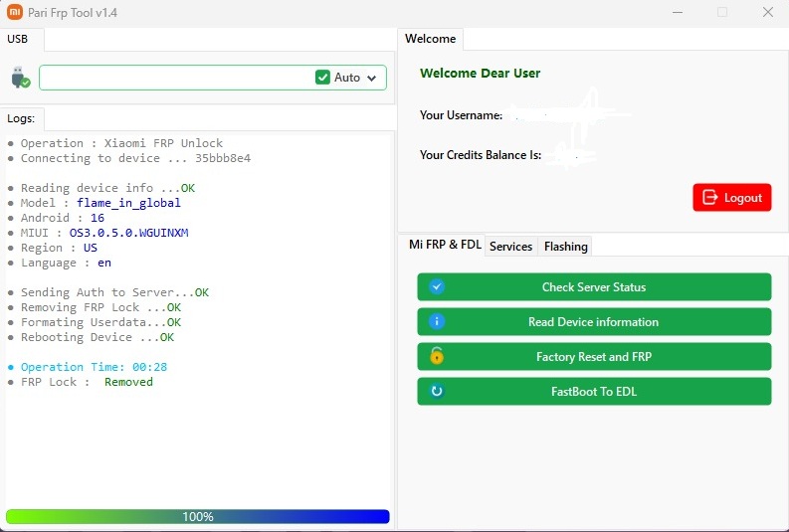Image resolution: width=789 pixels, height=532 pixels.
Task: Run Check Server Status
Action: pos(594,286)
